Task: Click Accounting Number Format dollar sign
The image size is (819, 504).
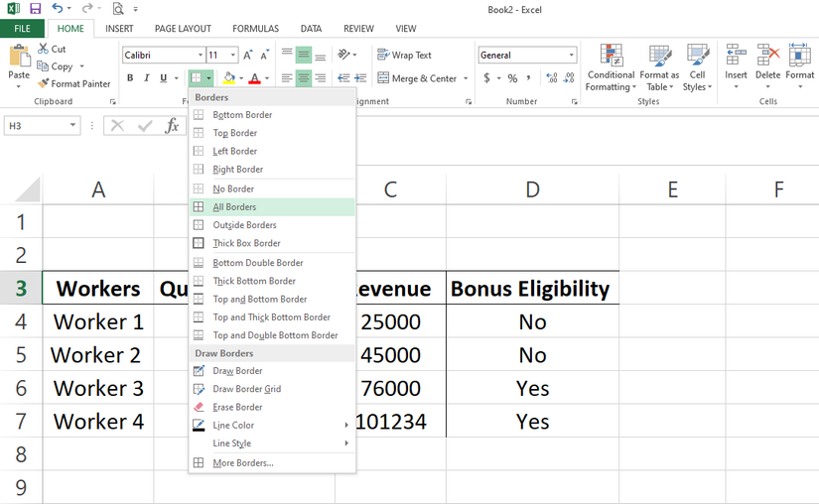Action: point(486,78)
